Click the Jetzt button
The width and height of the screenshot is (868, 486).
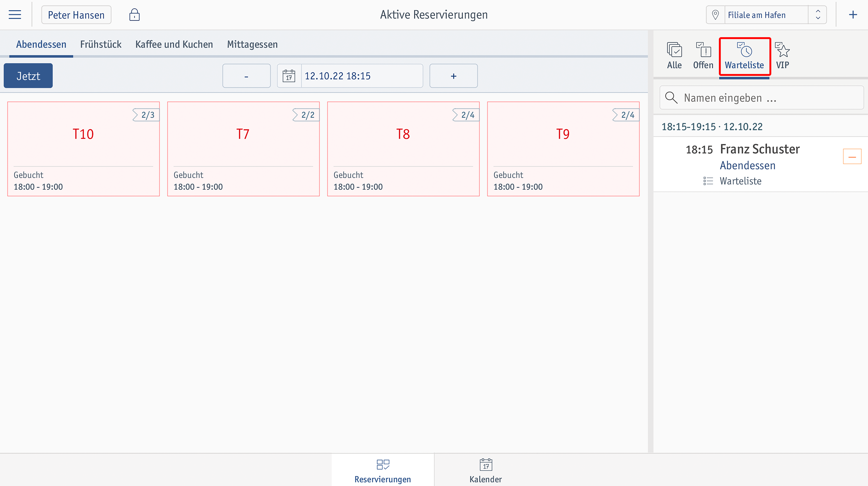28,76
